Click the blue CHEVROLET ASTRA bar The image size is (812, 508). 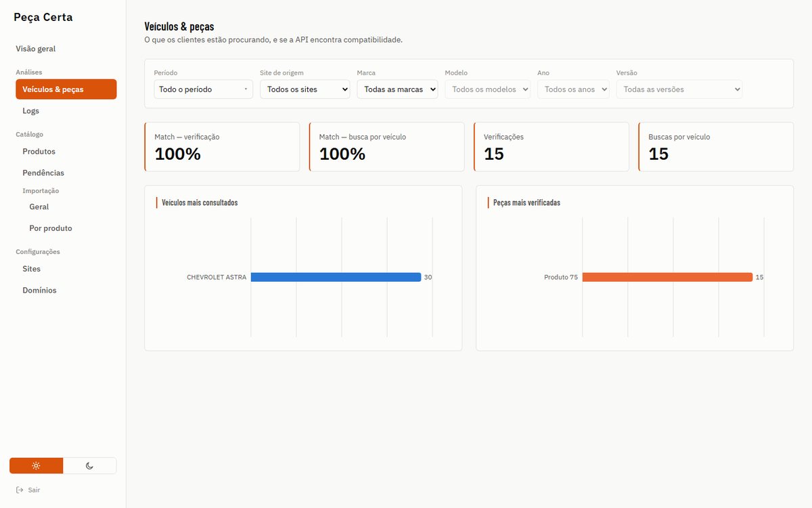336,277
